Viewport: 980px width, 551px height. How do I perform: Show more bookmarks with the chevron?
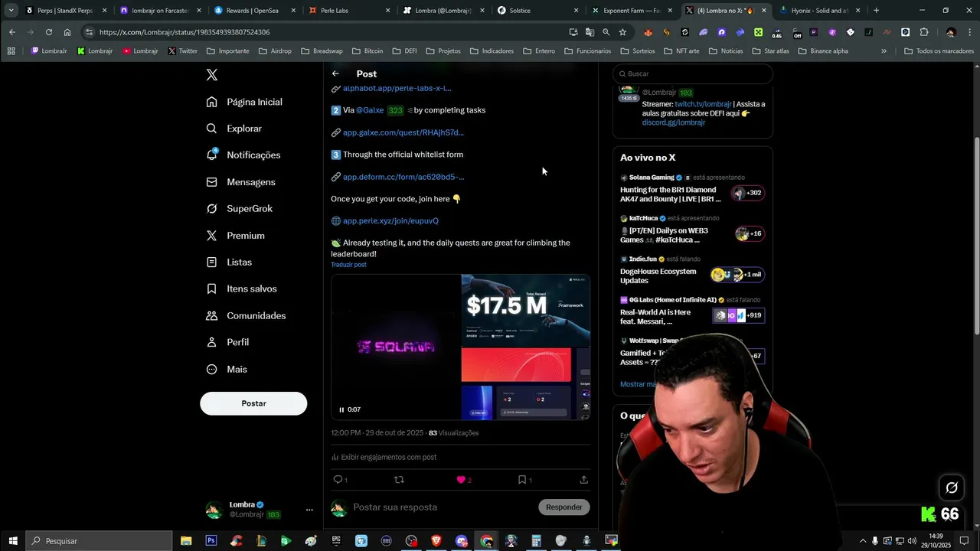tap(884, 51)
